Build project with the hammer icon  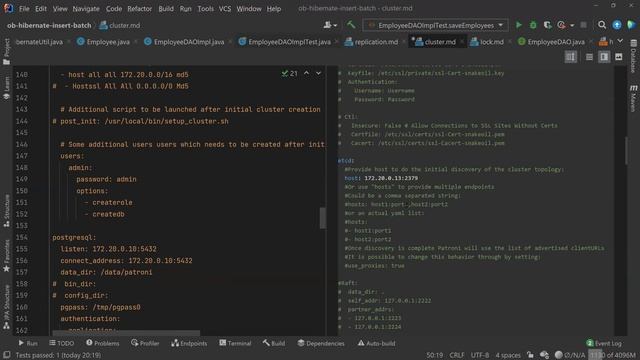click(x=351, y=25)
